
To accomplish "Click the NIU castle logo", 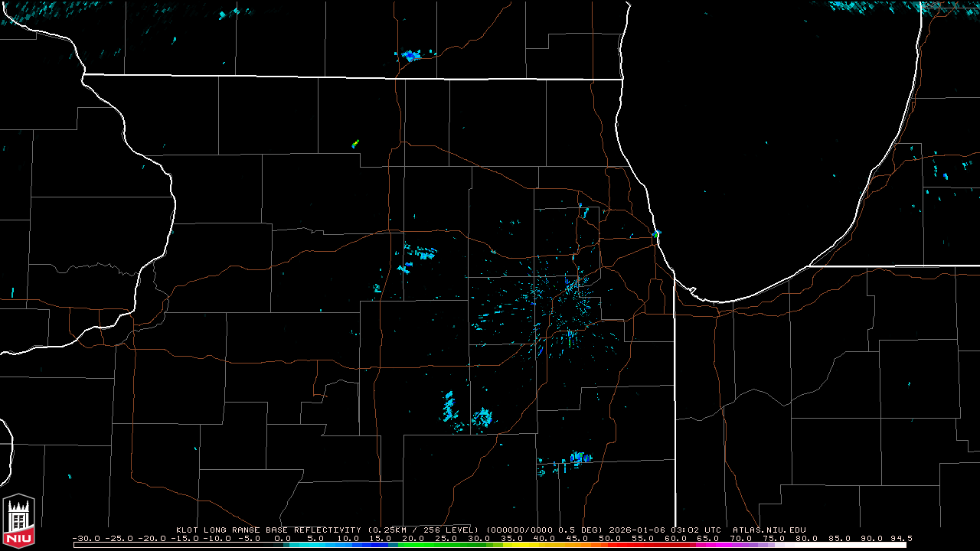I will [x=18, y=522].
